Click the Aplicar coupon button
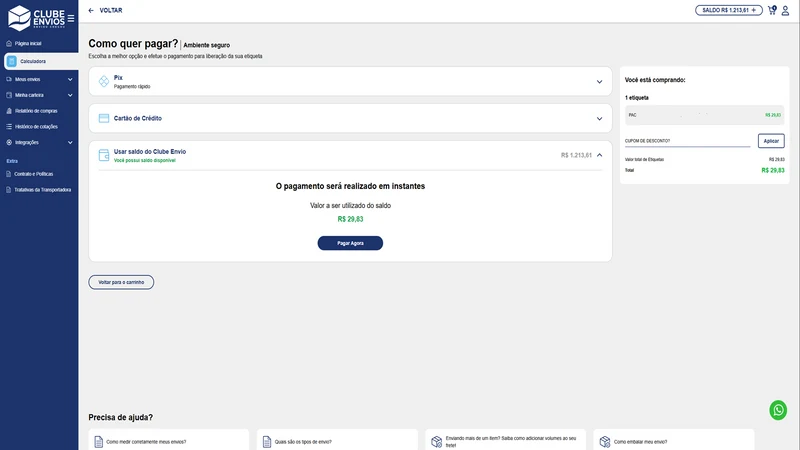 (771, 141)
